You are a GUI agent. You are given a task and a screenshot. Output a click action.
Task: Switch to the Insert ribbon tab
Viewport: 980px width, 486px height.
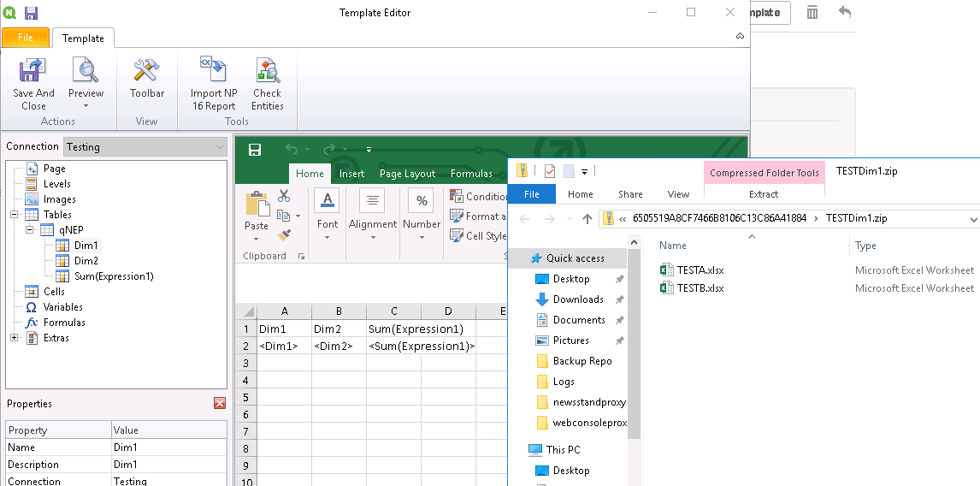click(x=351, y=174)
